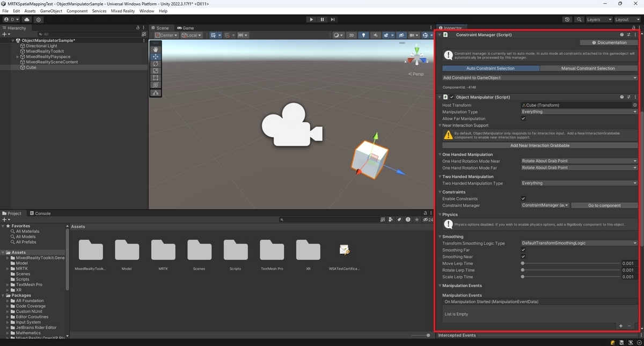Uncheck Allow Far Manipulation checkbox
The image size is (644, 346).
(x=523, y=119)
